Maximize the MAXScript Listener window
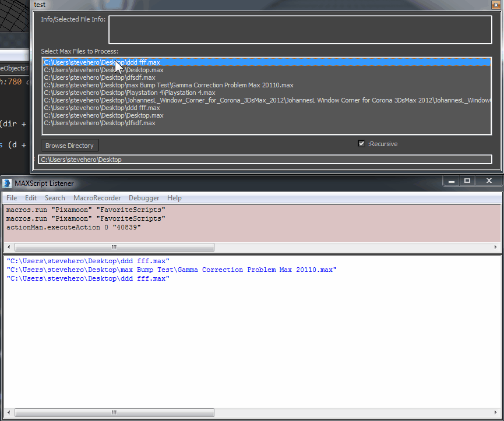 (467, 182)
